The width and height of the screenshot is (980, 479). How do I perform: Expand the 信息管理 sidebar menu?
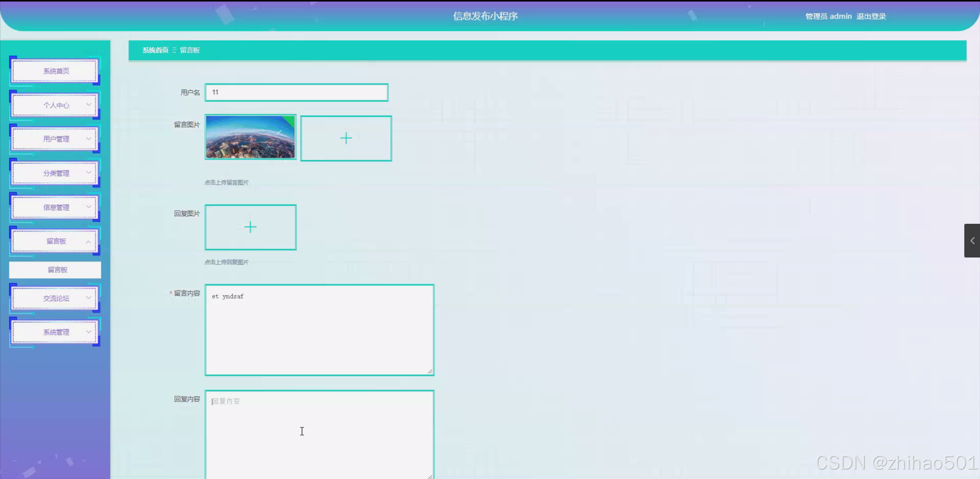pos(56,207)
